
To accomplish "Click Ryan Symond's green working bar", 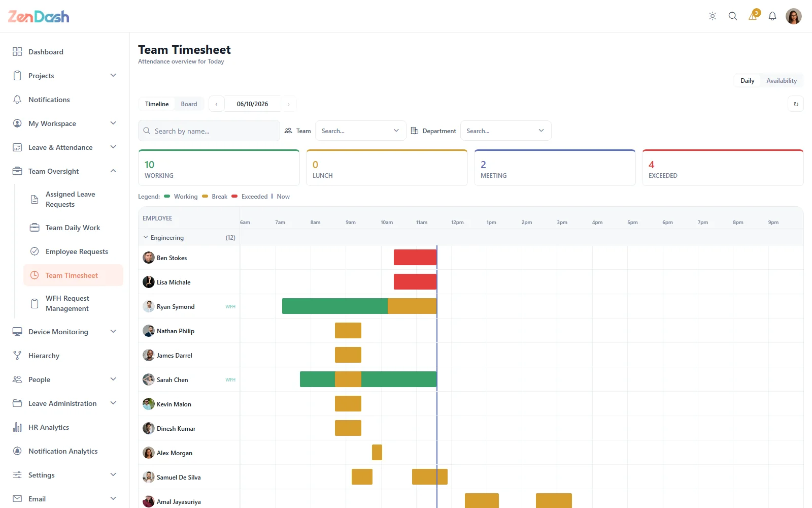I will tap(335, 306).
